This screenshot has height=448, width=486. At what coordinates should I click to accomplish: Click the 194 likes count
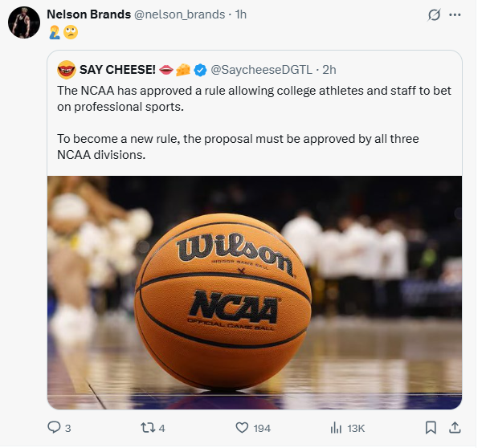pyautogui.click(x=262, y=428)
